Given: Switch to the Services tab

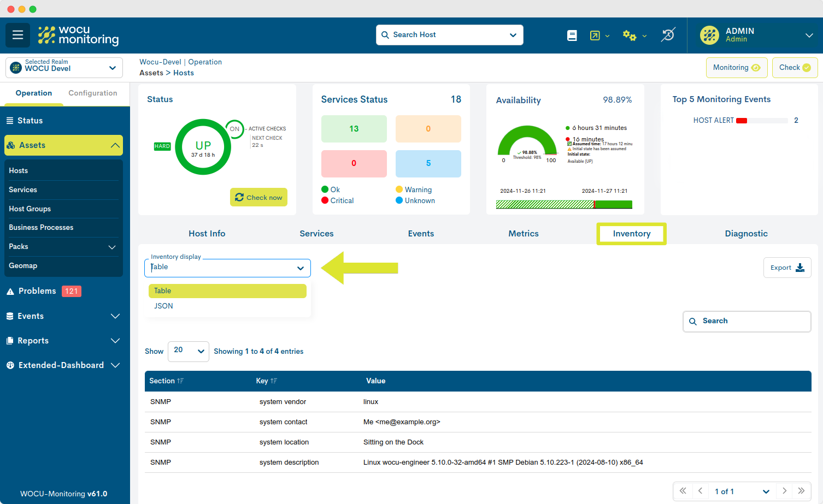Looking at the screenshot, I should (316, 234).
